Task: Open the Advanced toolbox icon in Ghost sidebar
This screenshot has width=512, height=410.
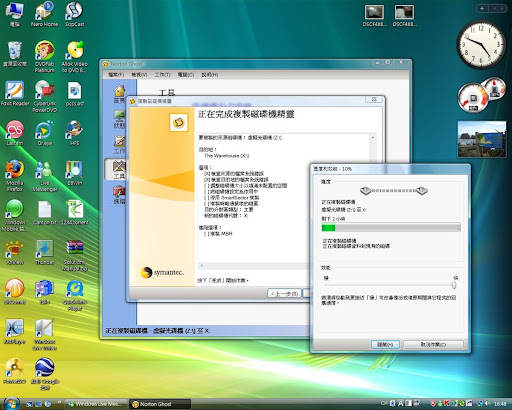Action: coord(119,195)
